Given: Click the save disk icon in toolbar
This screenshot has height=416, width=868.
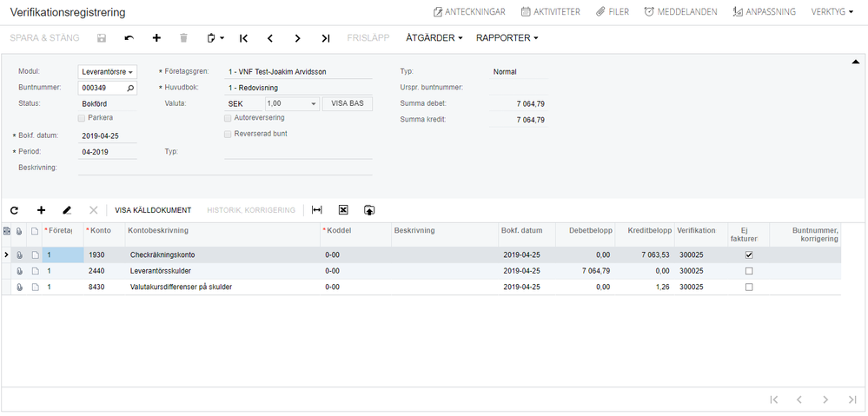Looking at the screenshot, I should 102,38.
